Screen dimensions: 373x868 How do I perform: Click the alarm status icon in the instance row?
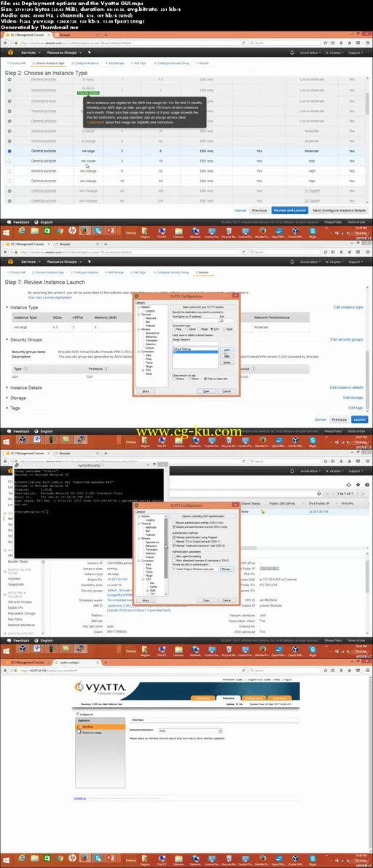pos(263,512)
